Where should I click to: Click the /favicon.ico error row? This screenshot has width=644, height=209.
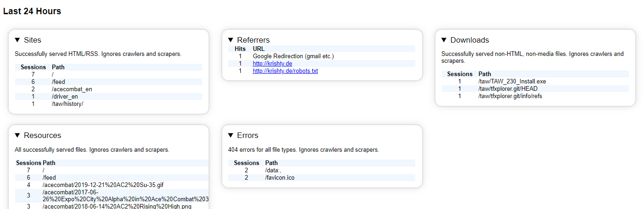(322, 178)
